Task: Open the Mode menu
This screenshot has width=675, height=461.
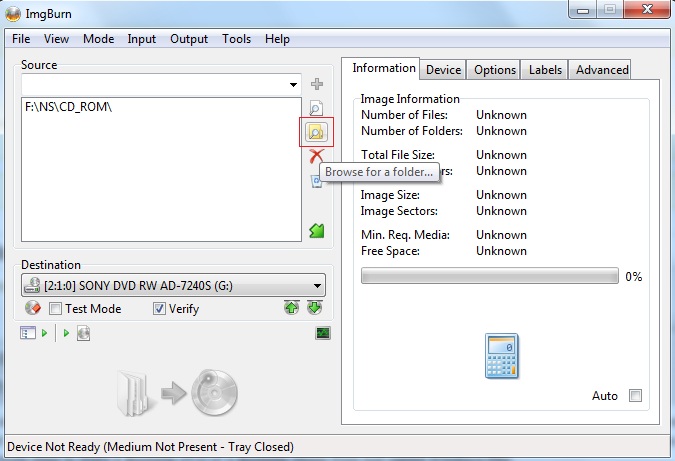Action: [x=98, y=39]
